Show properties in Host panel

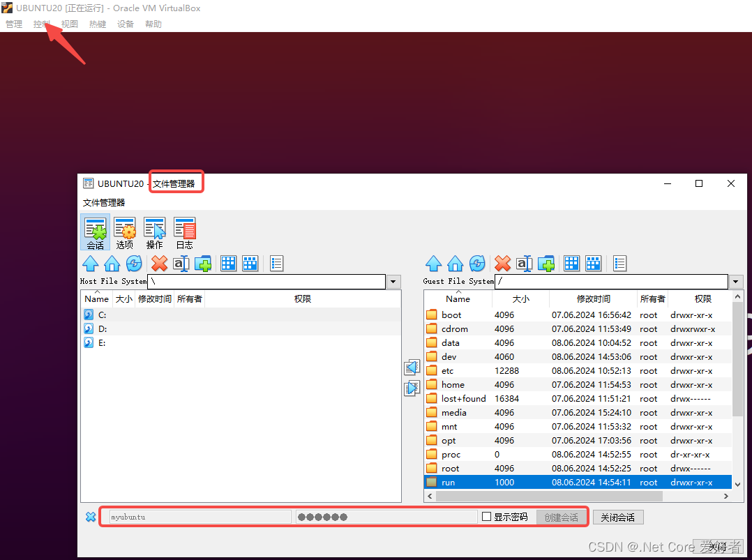[x=276, y=263]
